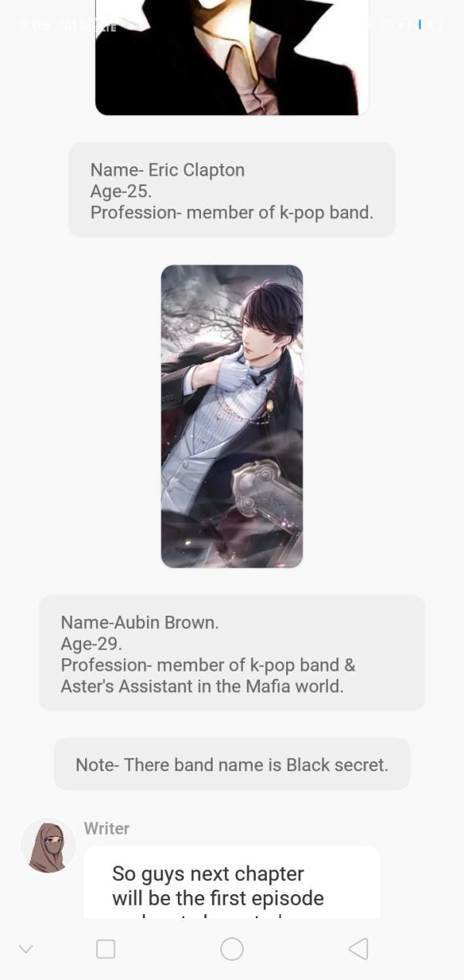Open the Writer's hijab avatar picture
Viewport: 464px width, 980px height.
(x=48, y=845)
